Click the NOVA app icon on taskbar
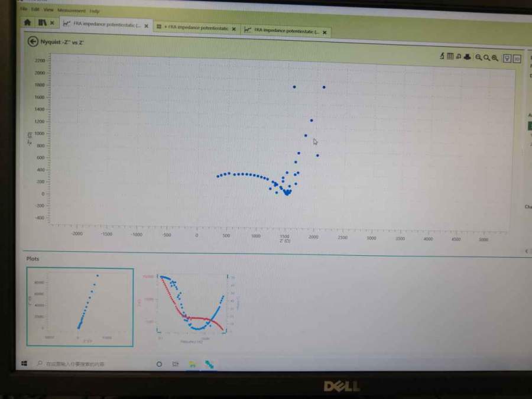Viewport: 532px width, 399px height. (209, 364)
